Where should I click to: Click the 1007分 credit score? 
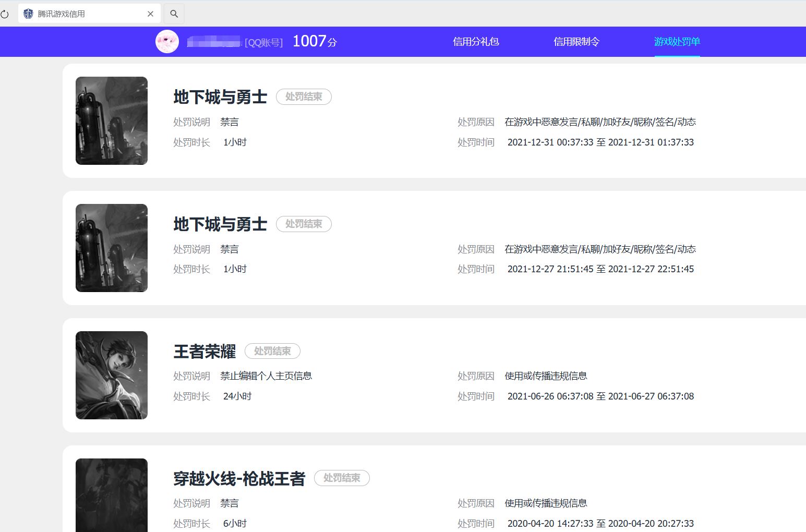click(315, 41)
